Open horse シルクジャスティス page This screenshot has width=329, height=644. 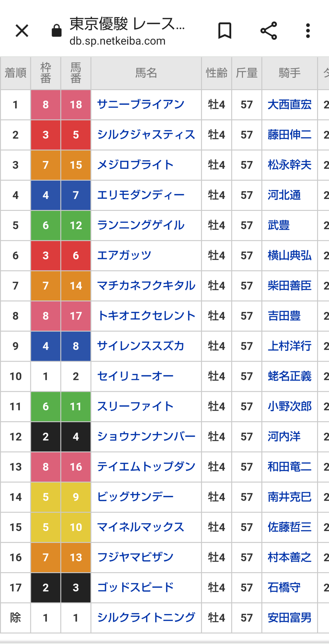[x=146, y=135]
